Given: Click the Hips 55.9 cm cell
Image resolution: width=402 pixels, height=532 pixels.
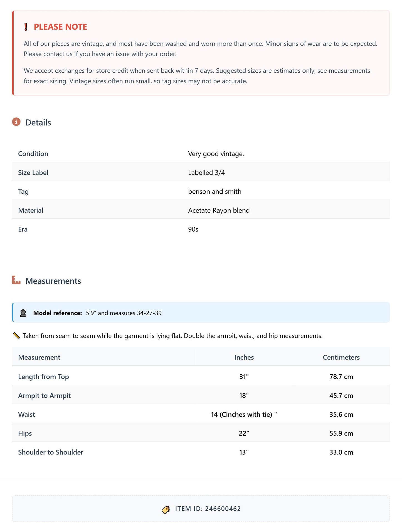Looking at the screenshot, I should (x=341, y=433).
